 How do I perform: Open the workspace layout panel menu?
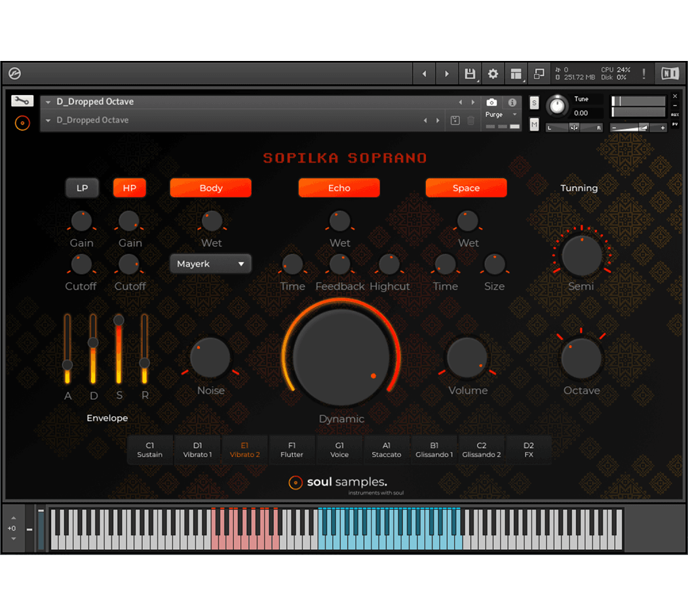(516, 73)
